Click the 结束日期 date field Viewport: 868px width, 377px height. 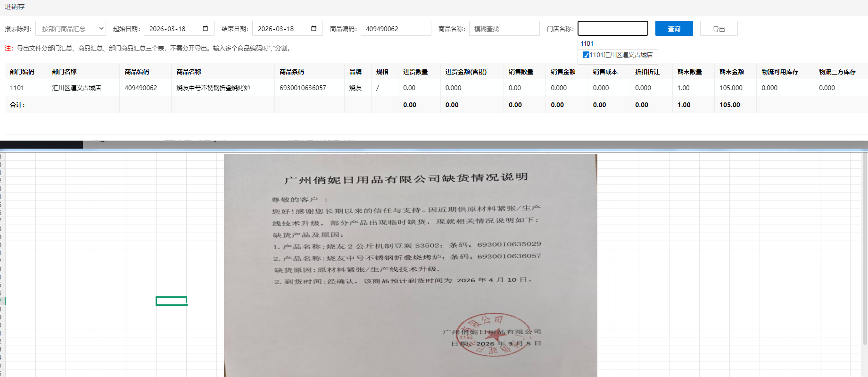pyautogui.click(x=281, y=29)
